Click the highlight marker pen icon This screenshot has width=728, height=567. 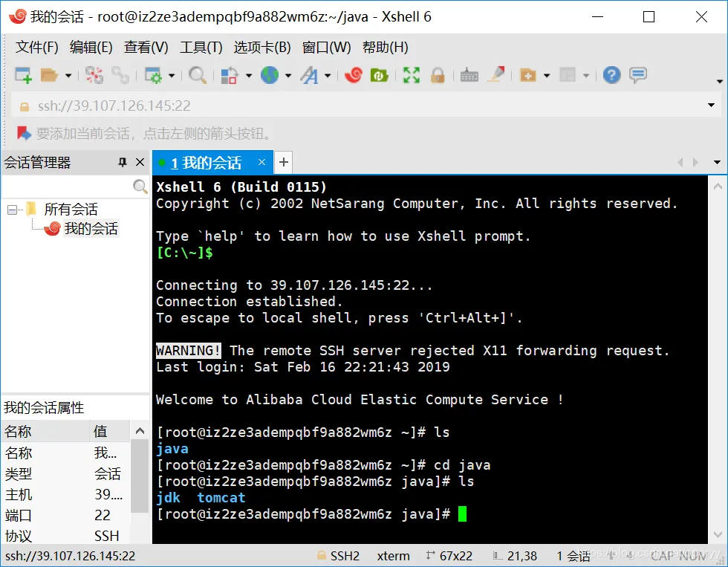(496, 74)
